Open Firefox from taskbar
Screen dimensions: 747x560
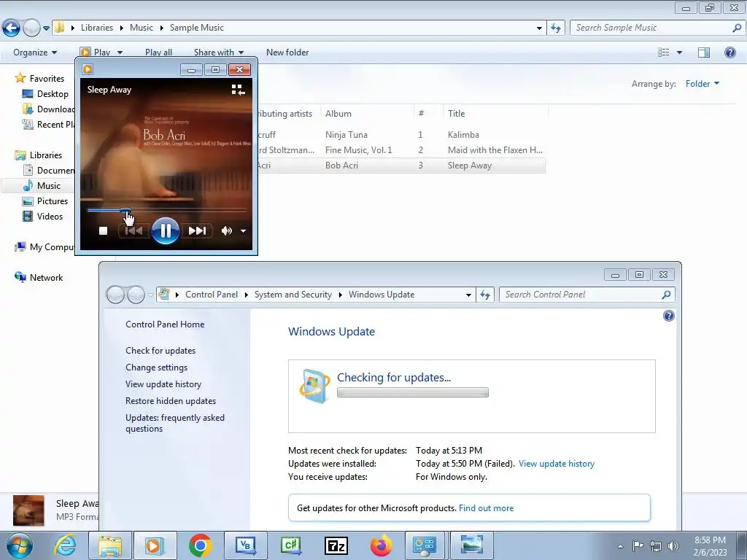[x=381, y=545]
